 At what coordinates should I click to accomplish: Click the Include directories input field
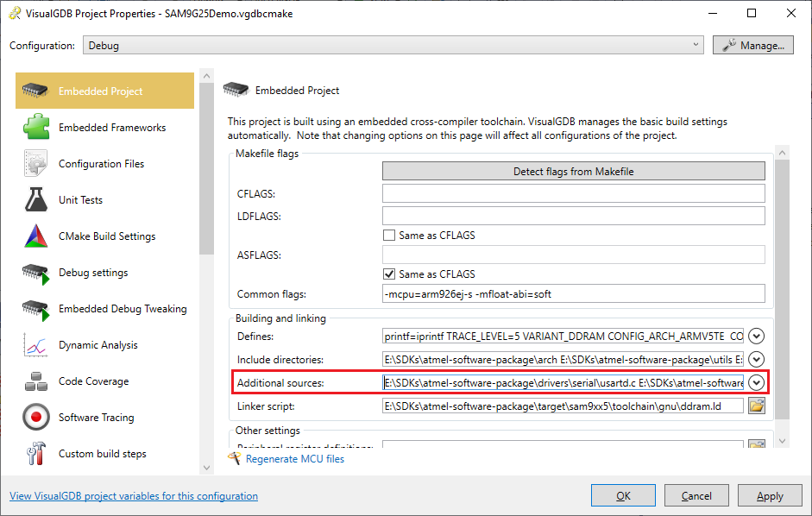(x=563, y=359)
